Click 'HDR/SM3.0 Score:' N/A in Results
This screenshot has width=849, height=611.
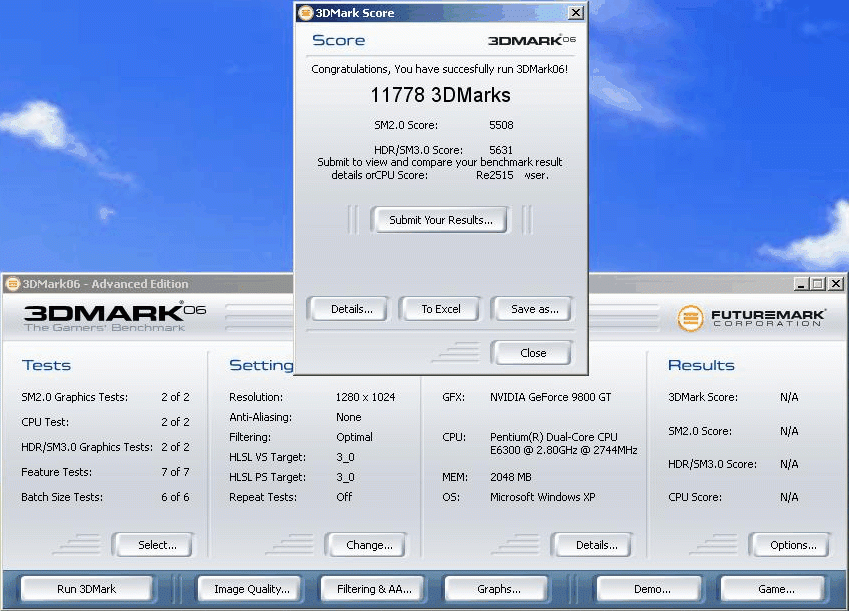tap(789, 464)
